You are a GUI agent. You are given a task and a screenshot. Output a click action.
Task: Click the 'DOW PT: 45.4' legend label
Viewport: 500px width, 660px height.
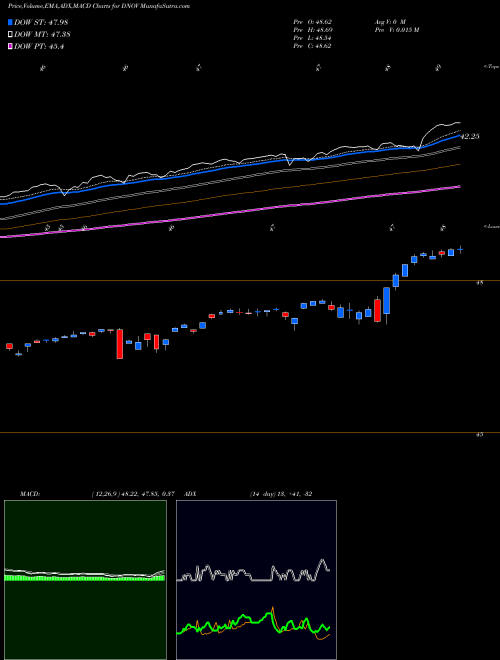(x=39, y=47)
